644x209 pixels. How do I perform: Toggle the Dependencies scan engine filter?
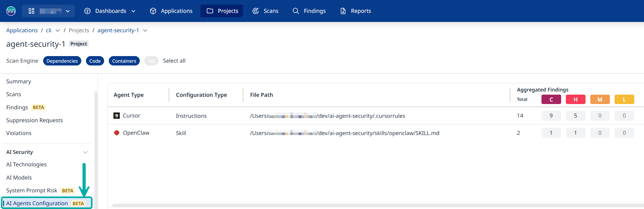[62, 61]
